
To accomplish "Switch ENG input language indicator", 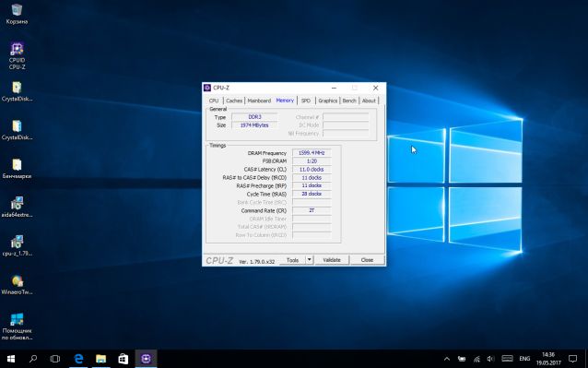I will [x=524, y=359].
